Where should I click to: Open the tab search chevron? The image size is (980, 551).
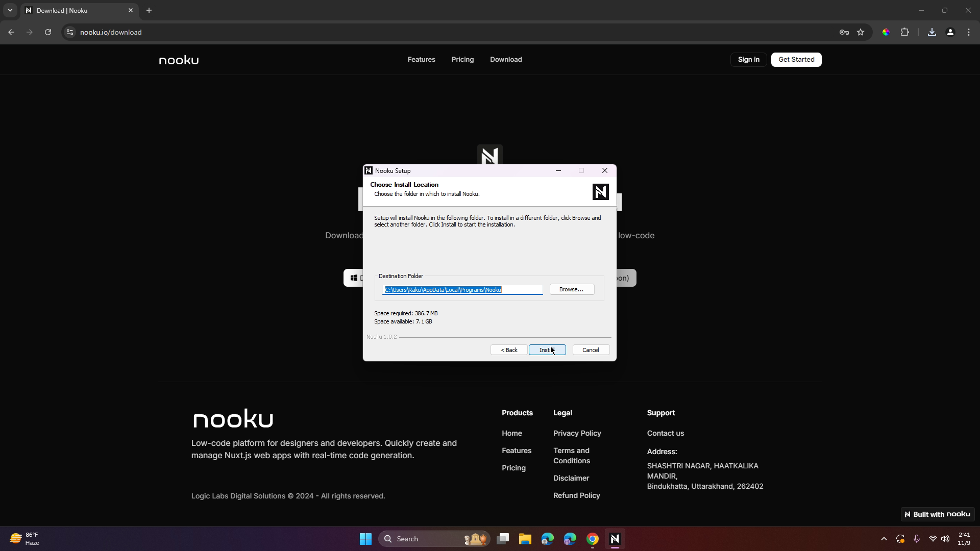click(10, 10)
